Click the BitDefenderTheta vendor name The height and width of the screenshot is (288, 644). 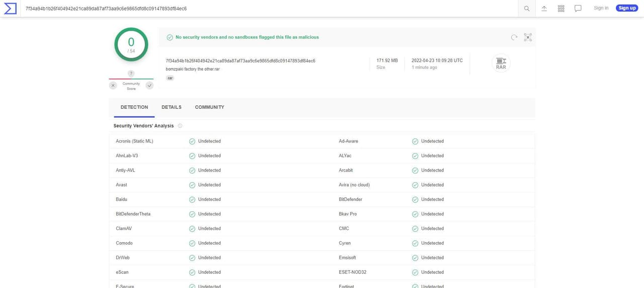click(133, 214)
